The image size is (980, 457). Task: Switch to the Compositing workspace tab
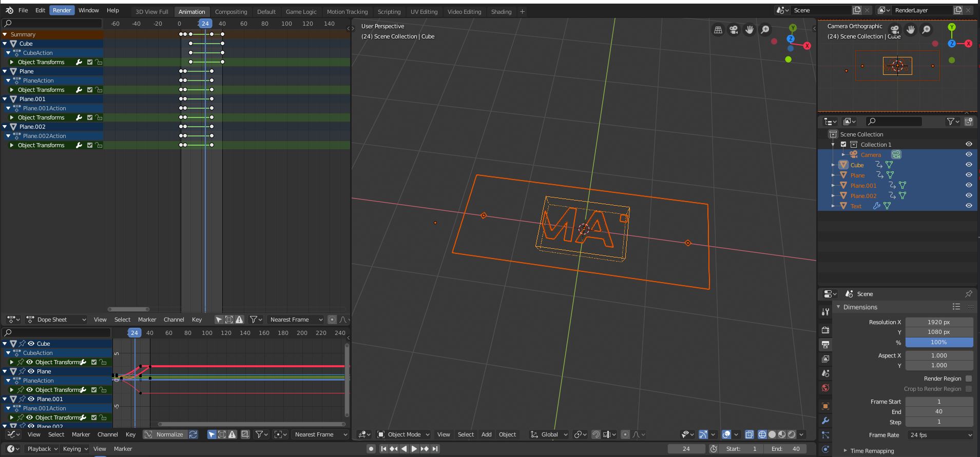(x=230, y=11)
